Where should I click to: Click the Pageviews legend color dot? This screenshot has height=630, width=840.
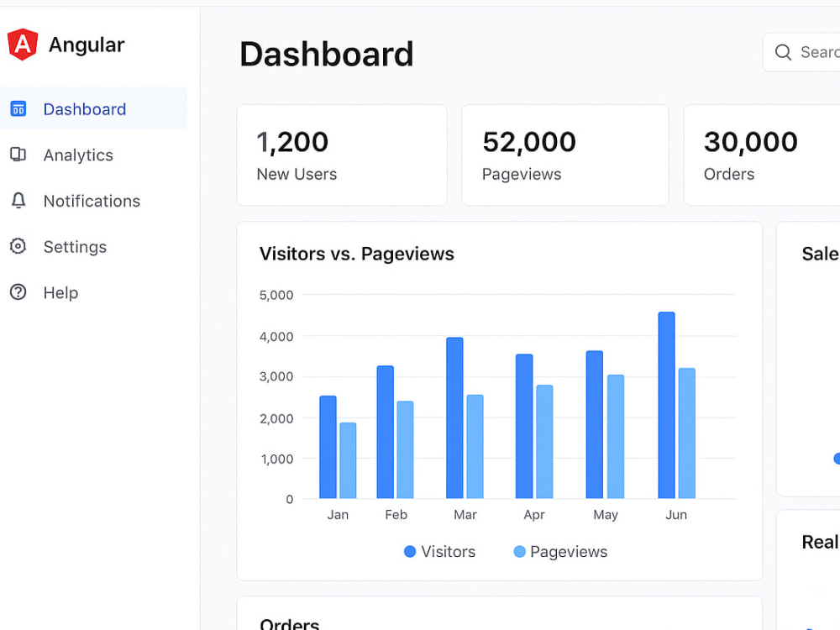coord(519,551)
